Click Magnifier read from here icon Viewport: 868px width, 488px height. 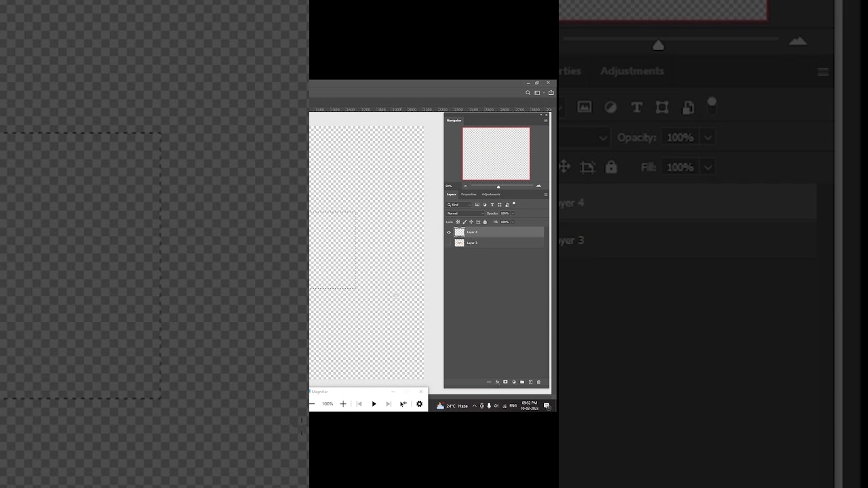click(403, 404)
